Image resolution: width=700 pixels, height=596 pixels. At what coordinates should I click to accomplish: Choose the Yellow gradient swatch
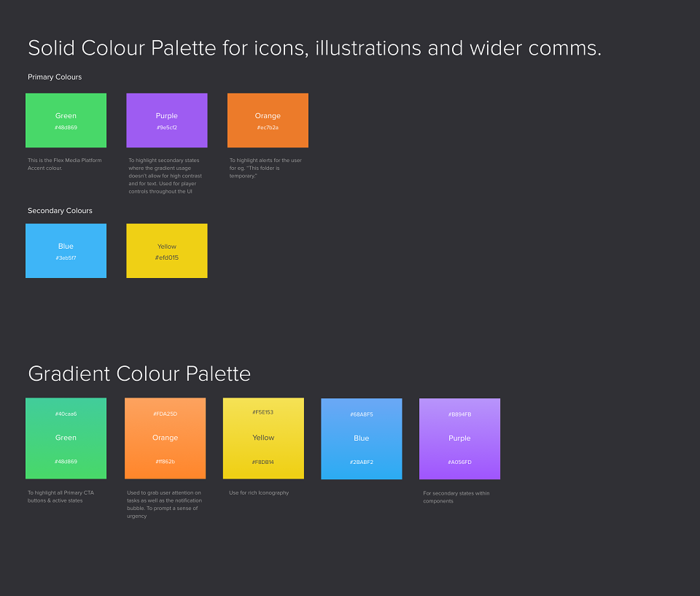[x=263, y=438]
